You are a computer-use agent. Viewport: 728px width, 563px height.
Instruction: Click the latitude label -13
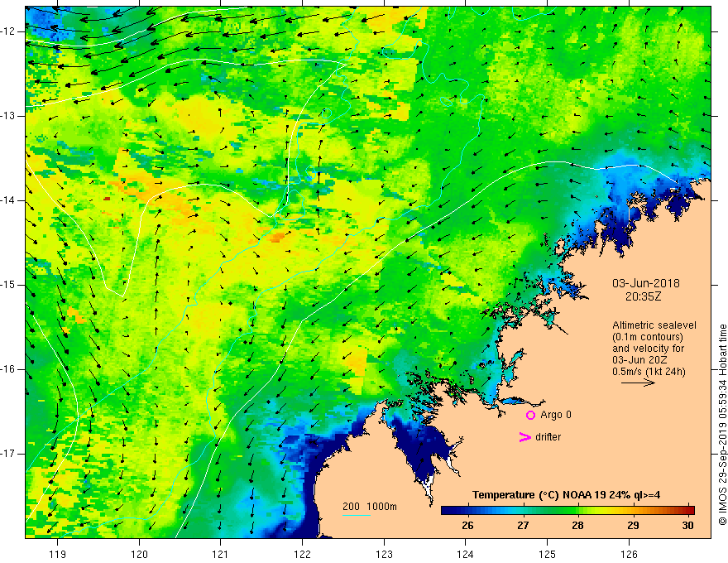point(10,116)
